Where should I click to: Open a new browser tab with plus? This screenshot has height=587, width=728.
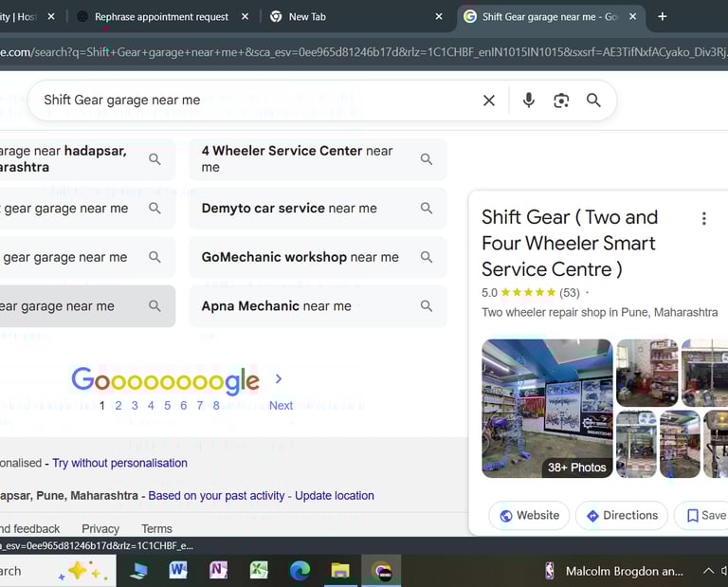click(x=663, y=17)
